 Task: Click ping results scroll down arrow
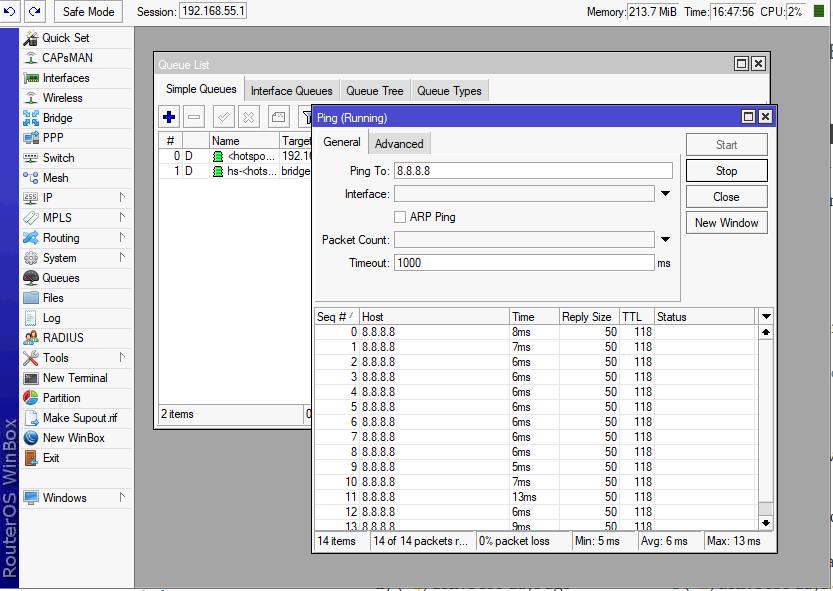pyautogui.click(x=766, y=523)
